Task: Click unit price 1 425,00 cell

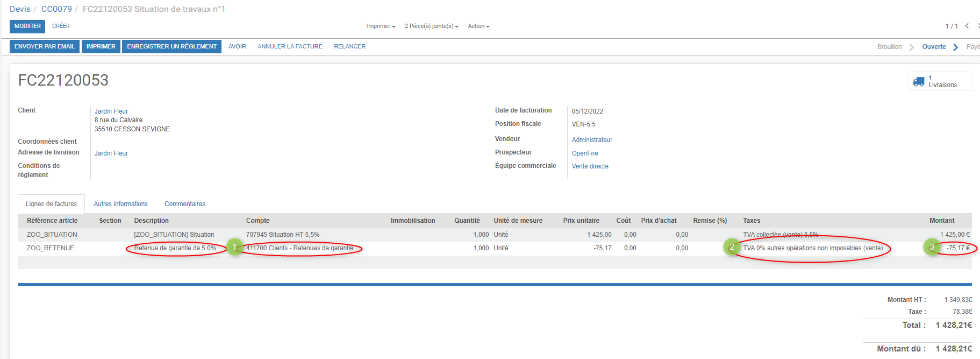Action: coord(599,235)
